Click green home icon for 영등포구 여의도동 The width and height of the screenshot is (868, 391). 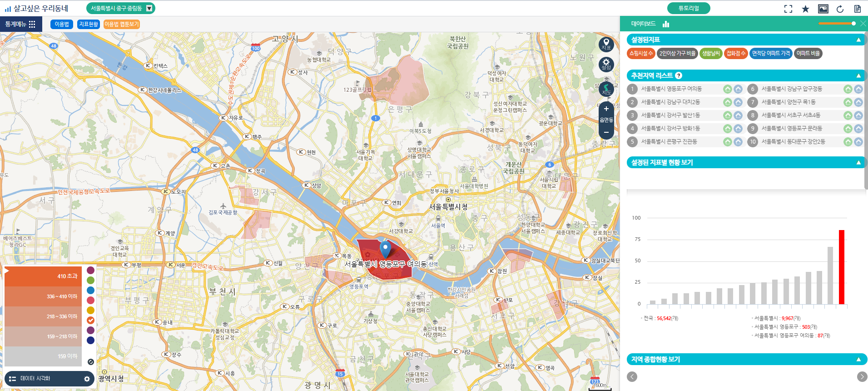tap(727, 89)
